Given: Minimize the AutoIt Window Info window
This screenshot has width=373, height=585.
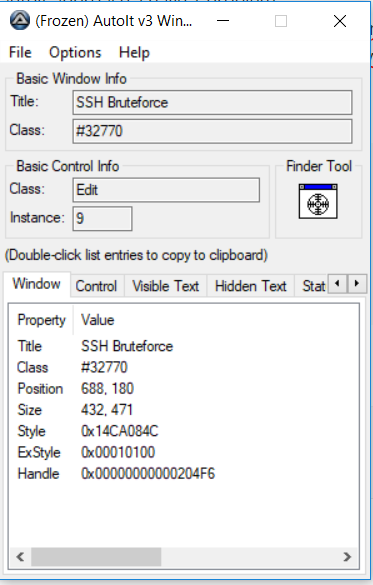Looking at the screenshot, I should (x=223, y=21).
